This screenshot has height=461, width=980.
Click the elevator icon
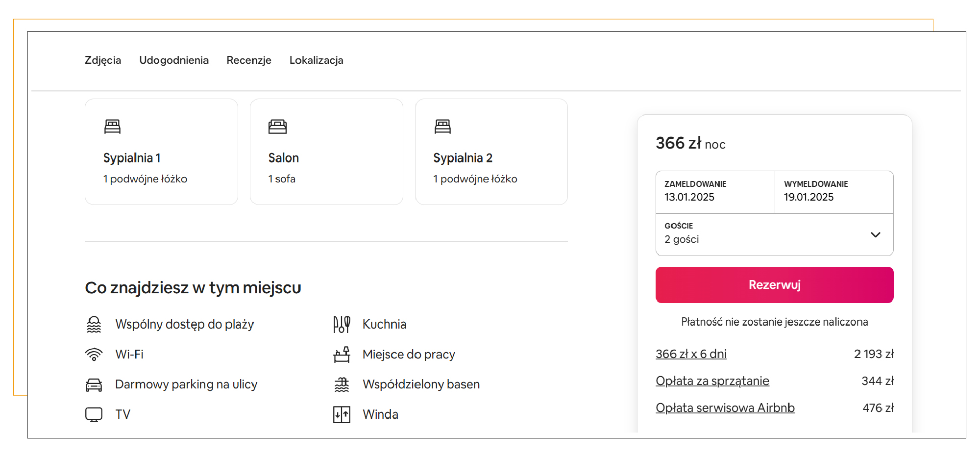click(x=342, y=414)
